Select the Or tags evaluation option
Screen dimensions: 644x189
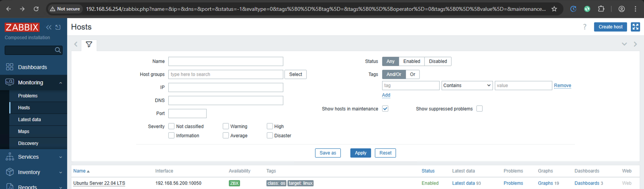click(412, 74)
